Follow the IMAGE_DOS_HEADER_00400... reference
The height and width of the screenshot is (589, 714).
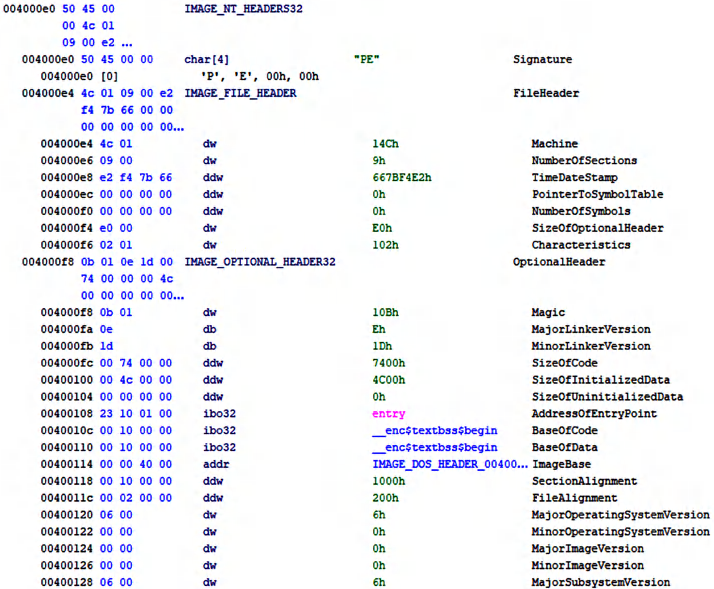tap(450, 464)
